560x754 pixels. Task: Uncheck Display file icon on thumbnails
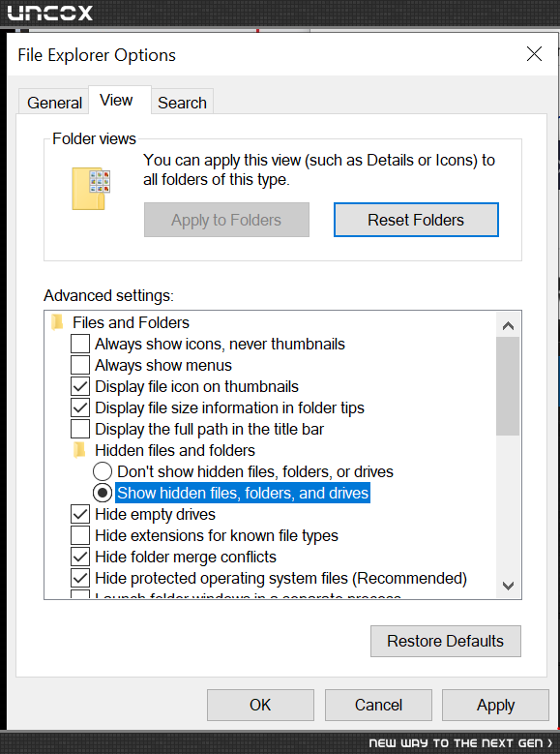click(80, 386)
